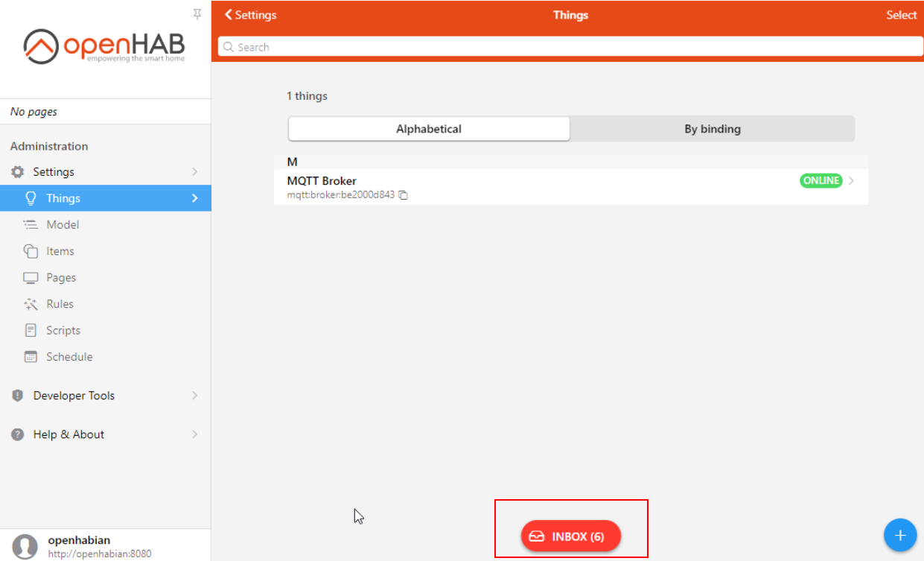Click the Items icon in the sidebar

click(x=31, y=251)
